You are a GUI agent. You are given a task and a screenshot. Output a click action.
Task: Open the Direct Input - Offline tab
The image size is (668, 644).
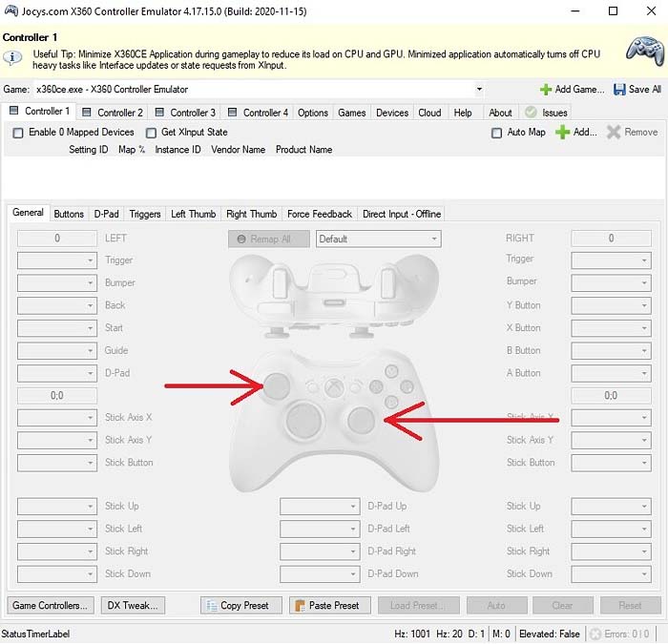tap(402, 214)
